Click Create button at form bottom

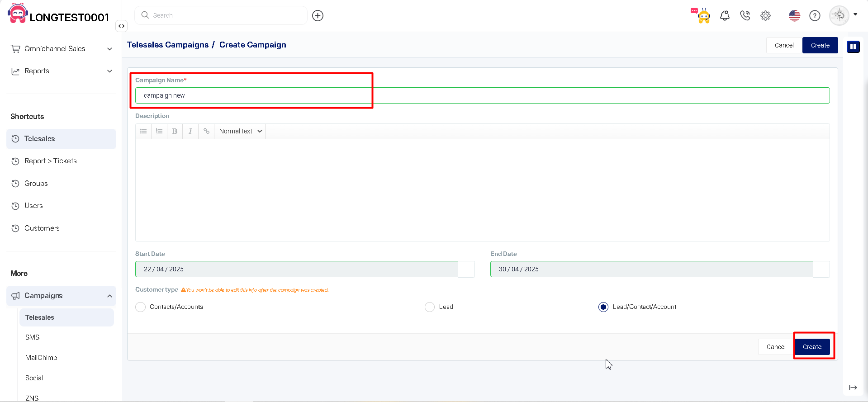tap(812, 347)
